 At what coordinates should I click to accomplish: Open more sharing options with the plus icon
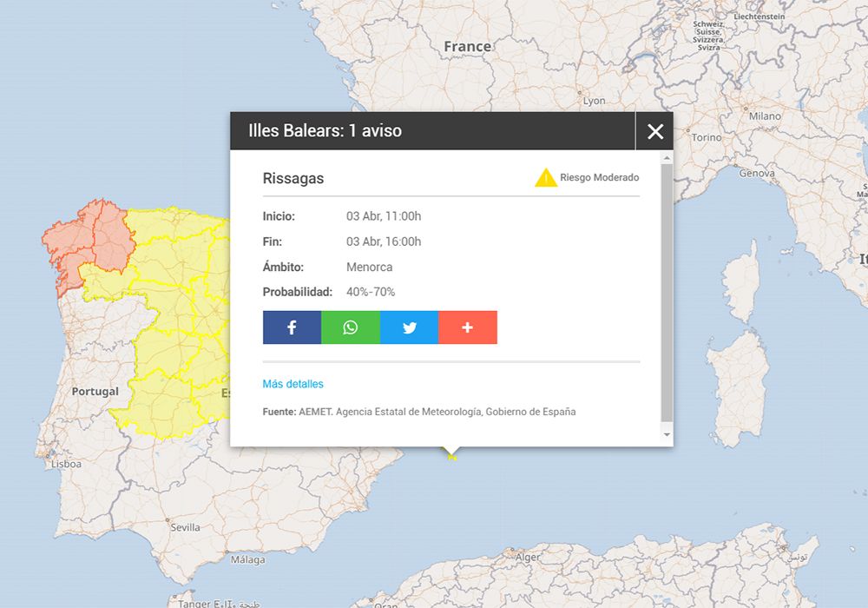coord(468,327)
